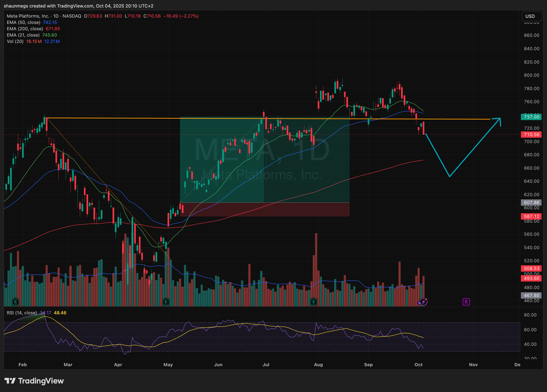This screenshot has height=392, width=547.
Task: Click the late July earnings E marker
Action: point(314,301)
